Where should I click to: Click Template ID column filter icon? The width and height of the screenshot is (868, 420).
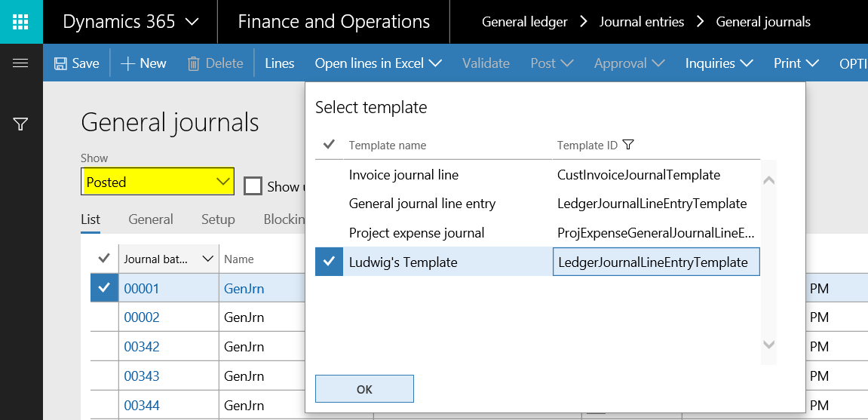coord(629,145)
